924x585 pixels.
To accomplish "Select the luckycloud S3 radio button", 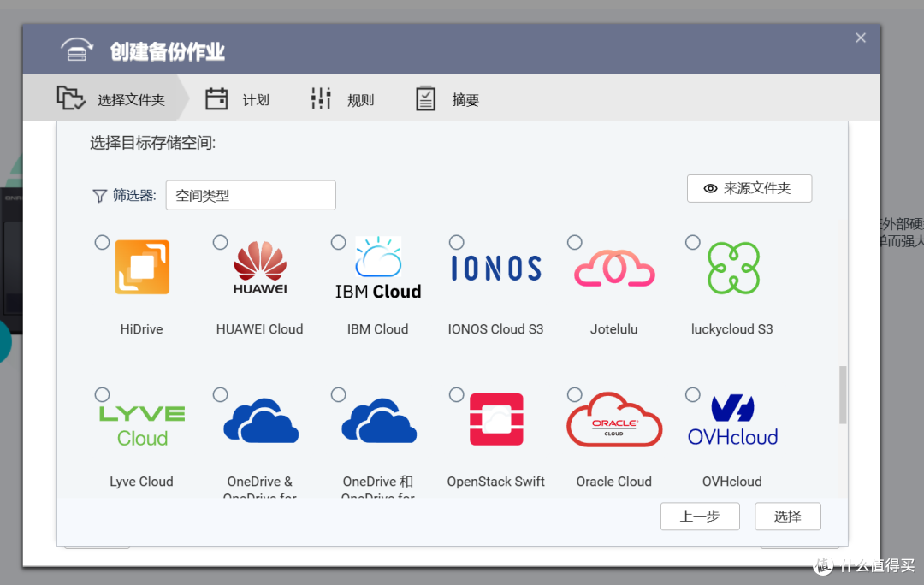I will pyautogui.click(x=693, y=242).
